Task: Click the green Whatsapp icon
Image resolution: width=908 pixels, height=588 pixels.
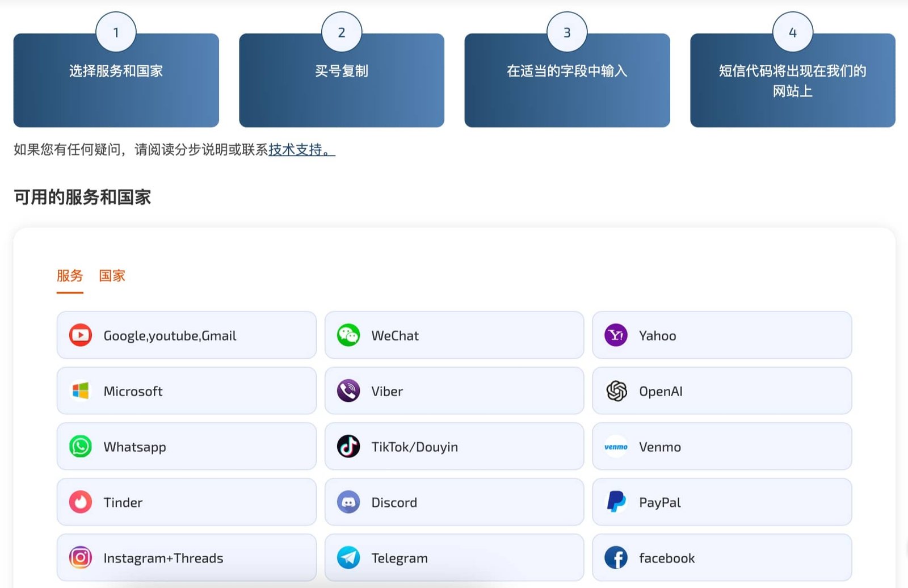Action: [x=81, y=447]
